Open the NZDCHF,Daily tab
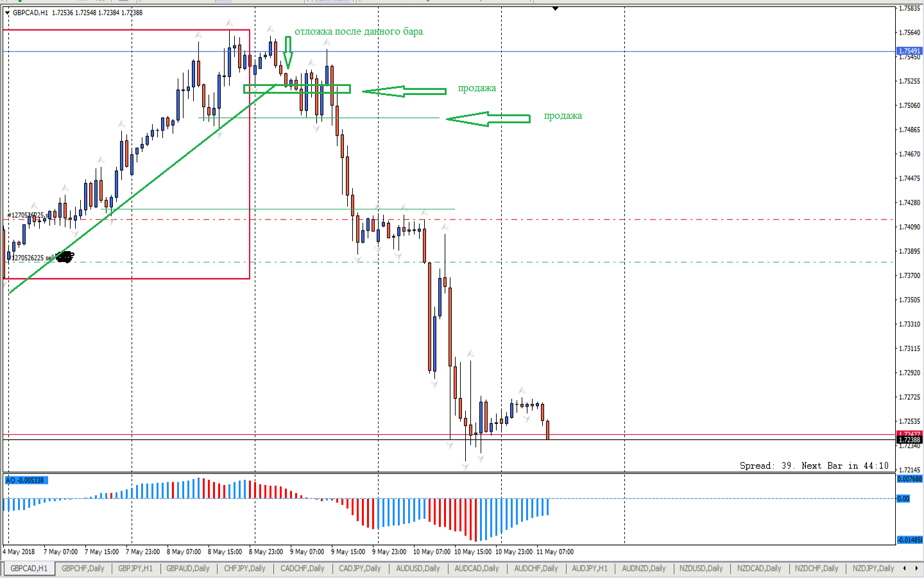The height and width of the screenshot is (578, 924). pos(817,568)
